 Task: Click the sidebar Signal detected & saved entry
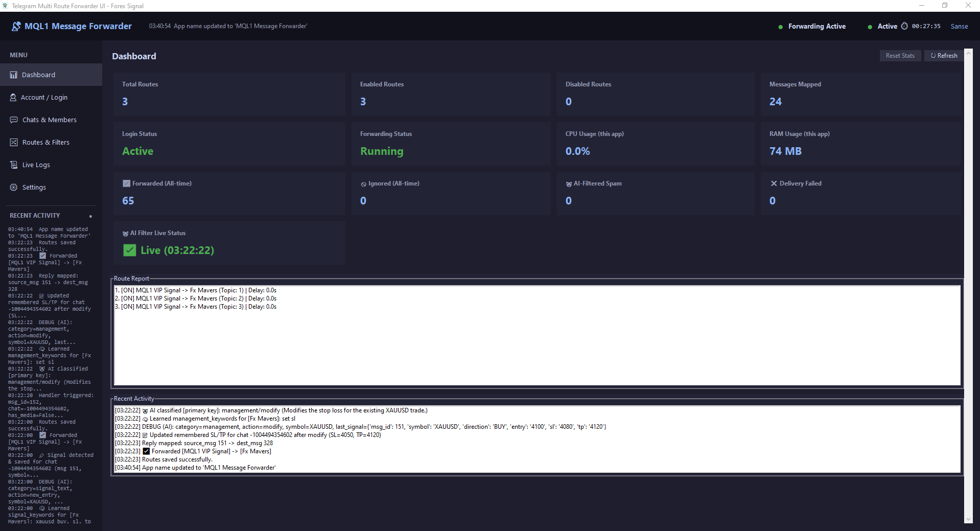point(51,465)
